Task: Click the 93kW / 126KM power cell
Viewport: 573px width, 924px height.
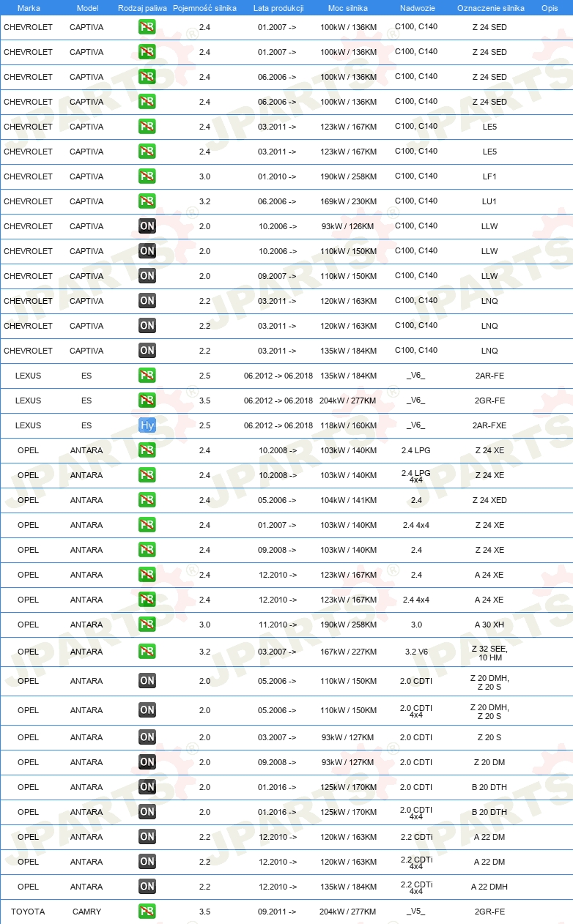Action: [349, 226]
